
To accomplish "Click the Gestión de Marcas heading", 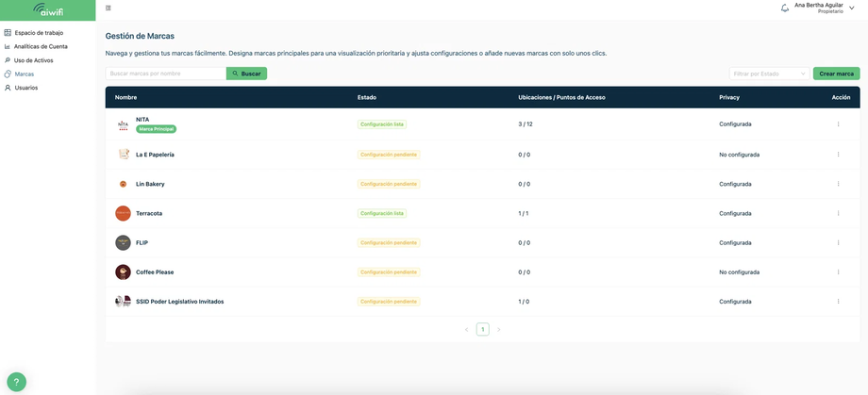I will pos(140,36).
